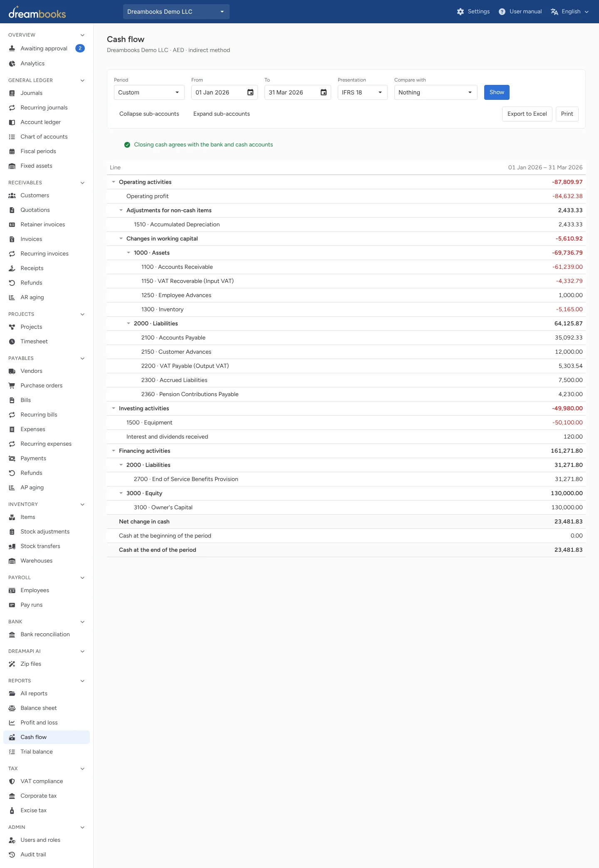This screenshot has width=599, height=868.
Task: Click the Print button
Action: pyautogui.click(x=567, y=114)
